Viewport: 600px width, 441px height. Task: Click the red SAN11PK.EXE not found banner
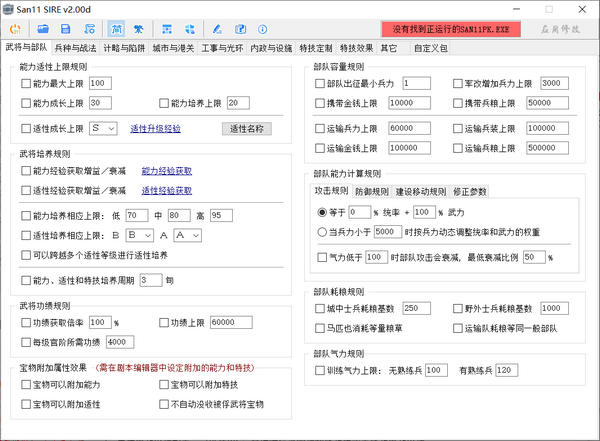(x=451, y=29)
